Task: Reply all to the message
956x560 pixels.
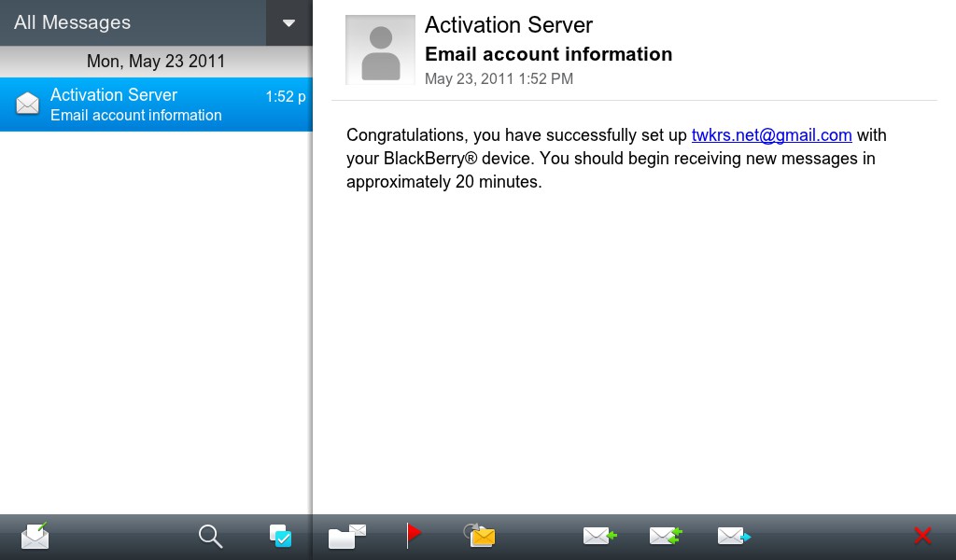Action: (666, 536)
